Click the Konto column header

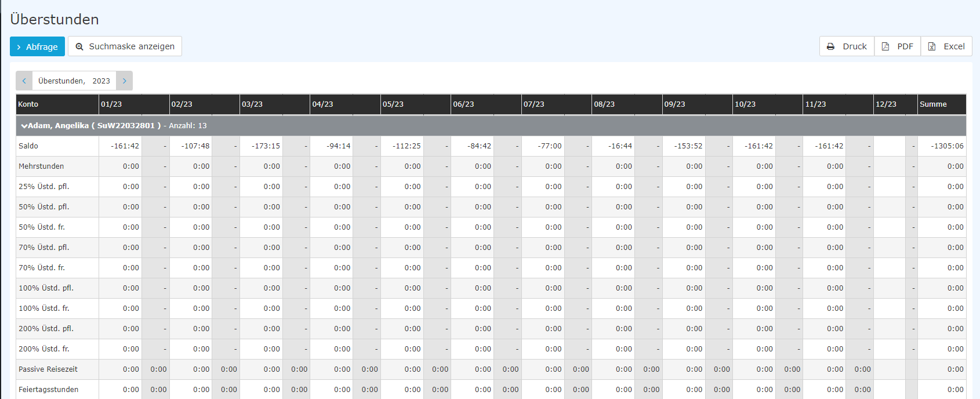28,104
